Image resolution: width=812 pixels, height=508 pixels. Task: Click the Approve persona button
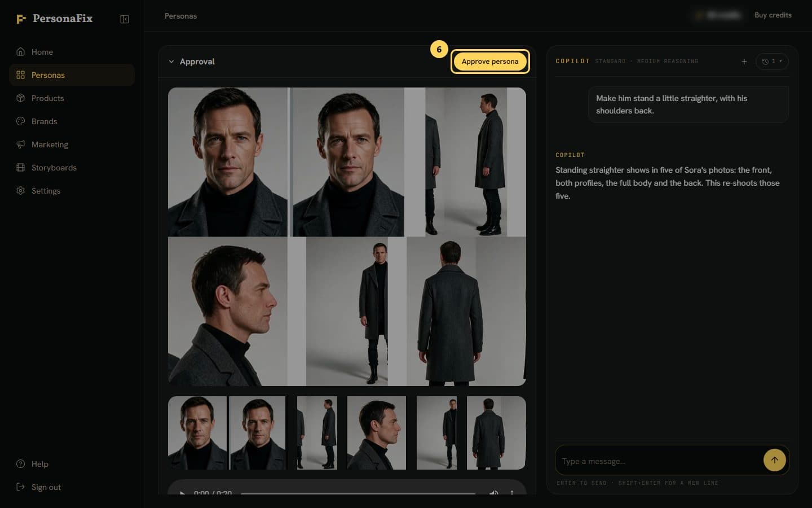point(490,62)
